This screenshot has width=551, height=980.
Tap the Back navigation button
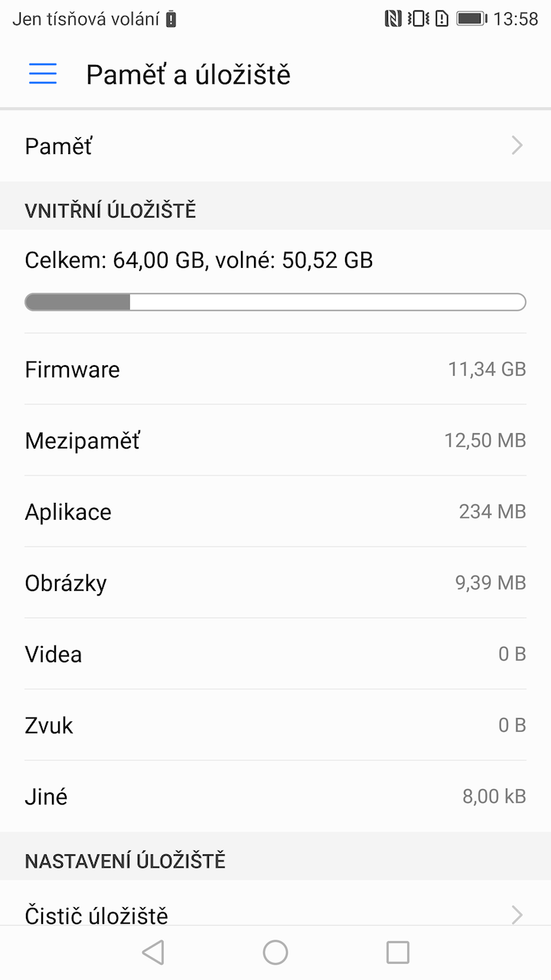coord(153,952)
